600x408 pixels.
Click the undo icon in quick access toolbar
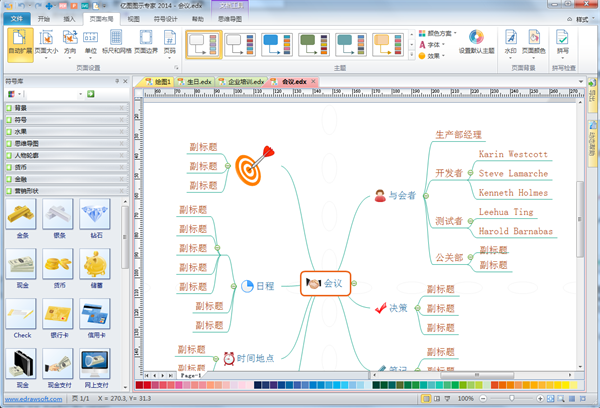[x=21, y=6]
